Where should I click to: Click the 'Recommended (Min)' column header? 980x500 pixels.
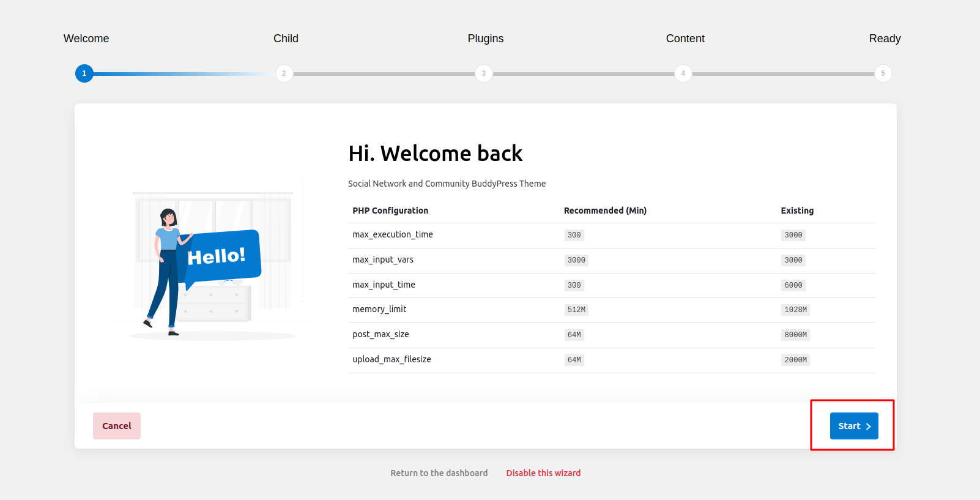point(605,211)
